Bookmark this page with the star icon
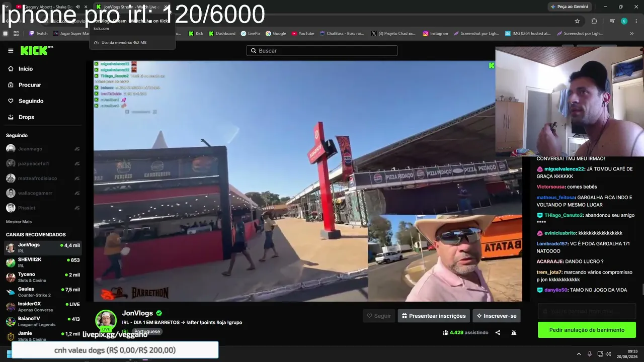This screenshot has height=362, width=644. pyautogui.click(x=577, y=21)
